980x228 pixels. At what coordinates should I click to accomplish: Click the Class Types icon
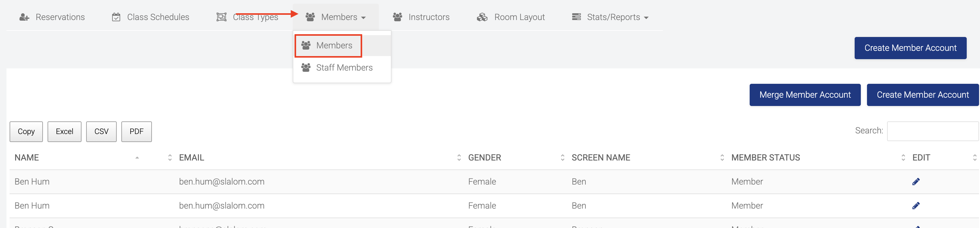click(x=221, y=17)
